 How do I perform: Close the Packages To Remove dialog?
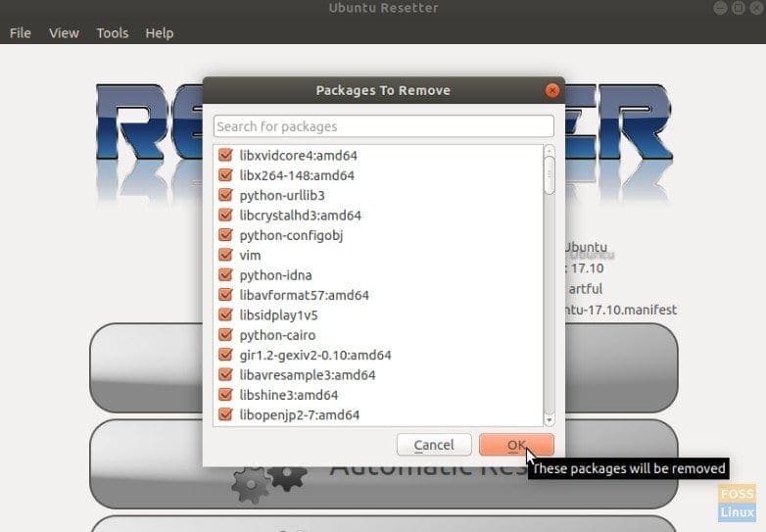[552, 90]
